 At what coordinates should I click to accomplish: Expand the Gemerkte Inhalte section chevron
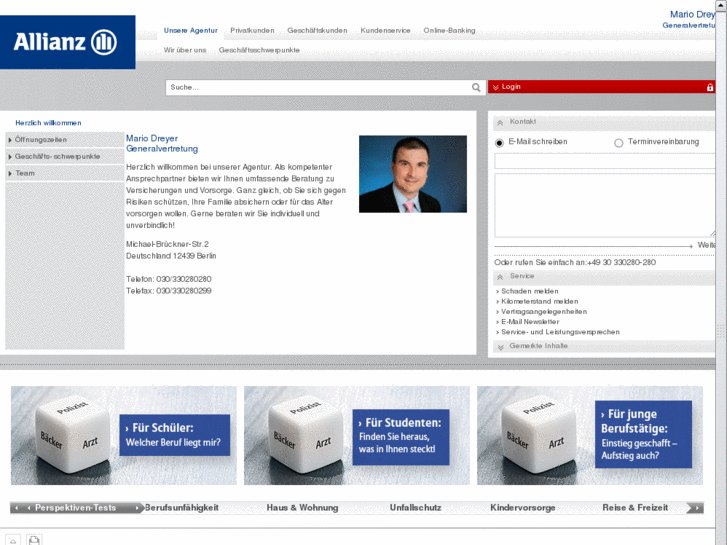coord(500,347)
